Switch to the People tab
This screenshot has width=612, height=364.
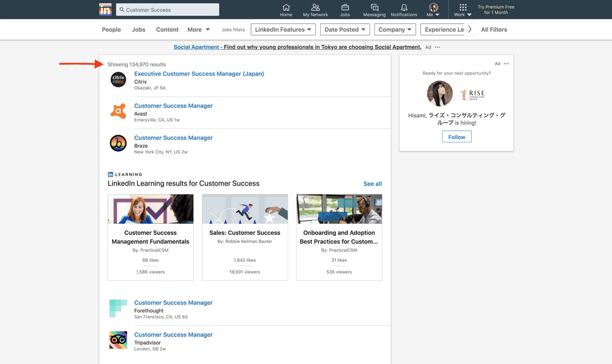click(x=111, y=29)
